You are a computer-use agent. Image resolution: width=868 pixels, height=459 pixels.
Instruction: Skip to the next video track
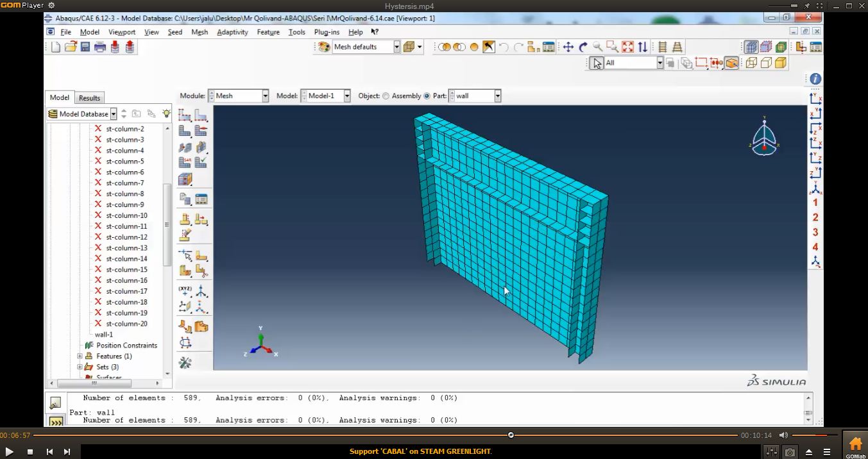pos(67,452)
